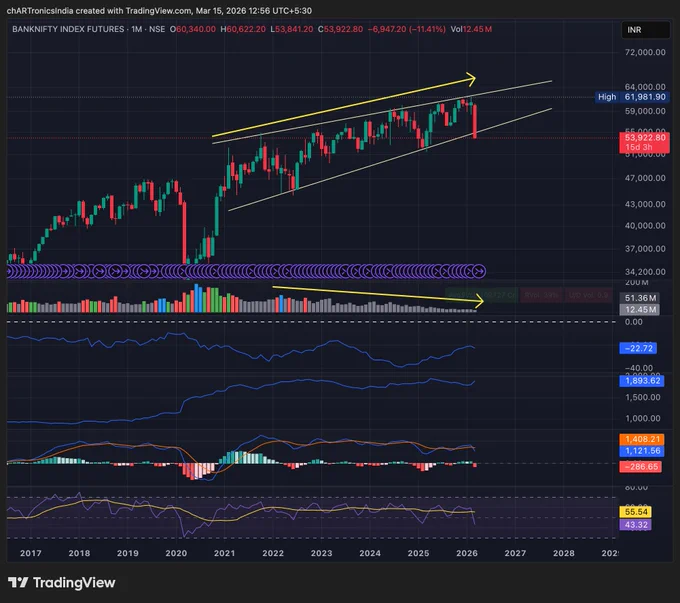
Task: Click the 2025 label on time axis
Action: point(418,553)
